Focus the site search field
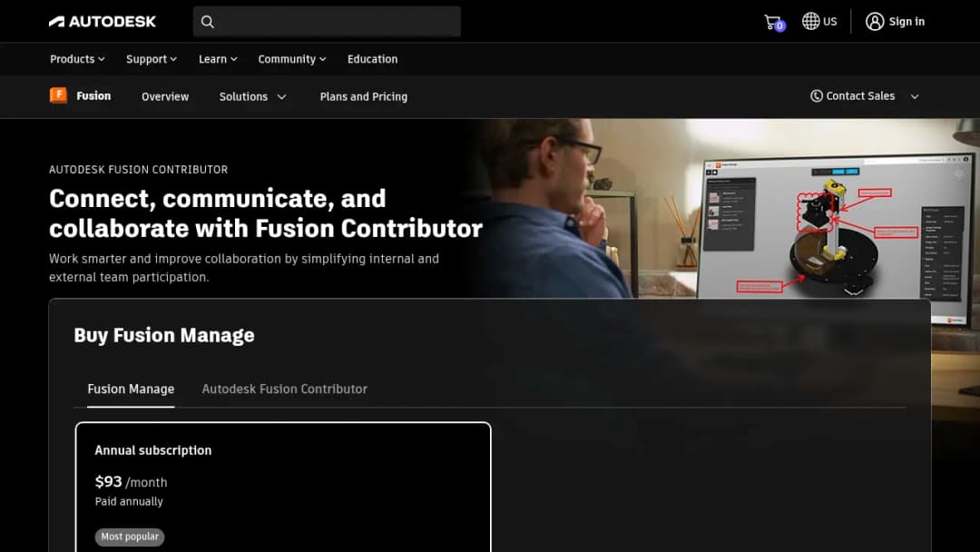Viewport: 980px width, 552px height. [327, 22]
